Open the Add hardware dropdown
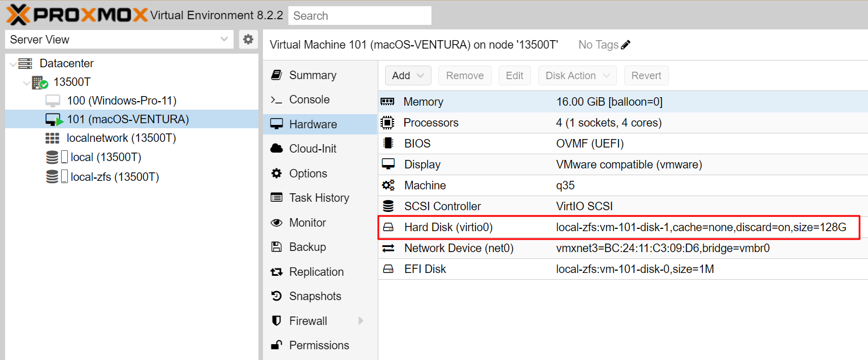The image size is (868, 360). (408, 76)
